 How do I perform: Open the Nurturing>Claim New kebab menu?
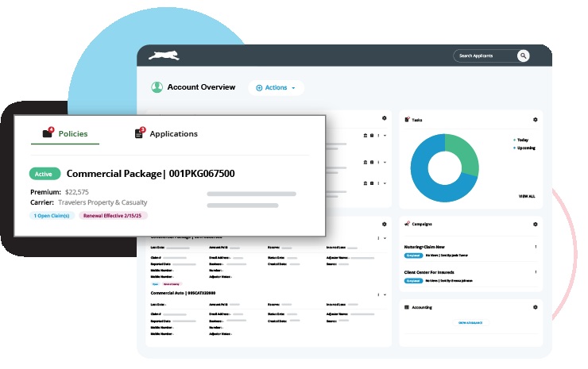536,247
